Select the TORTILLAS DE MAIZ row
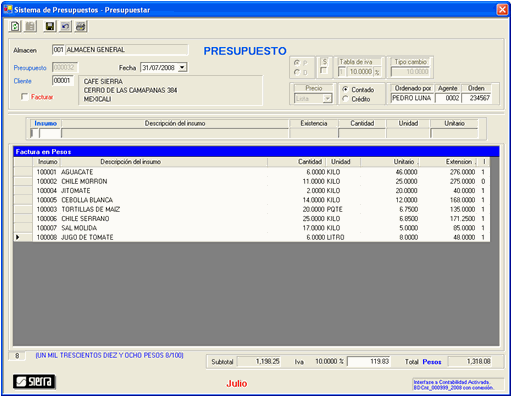 (x=252, y=209)
